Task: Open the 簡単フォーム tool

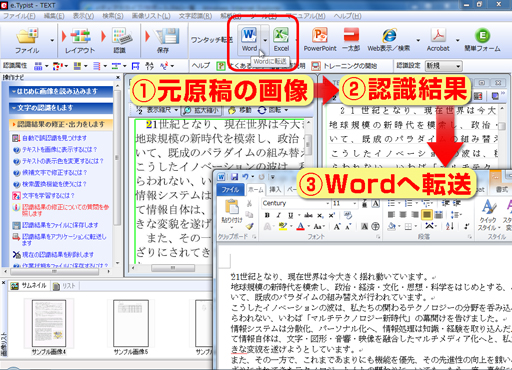Action: (x=482, y=39)
